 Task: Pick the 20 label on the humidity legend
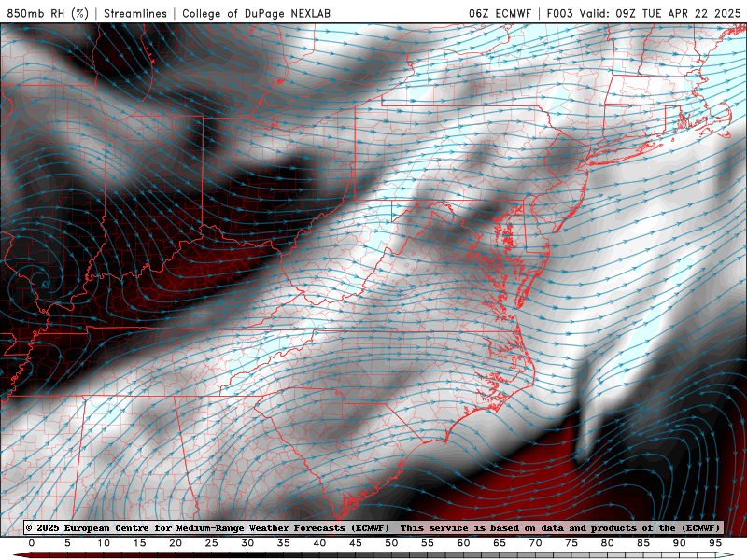tap(176, 543)
